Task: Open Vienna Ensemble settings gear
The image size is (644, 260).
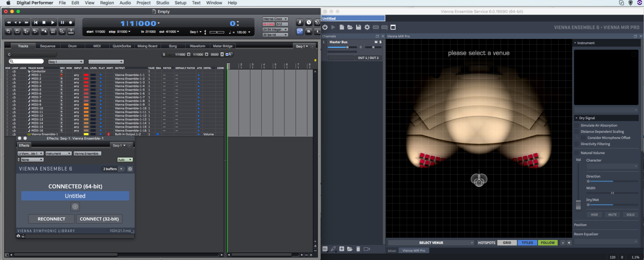Action: point(367,27)
